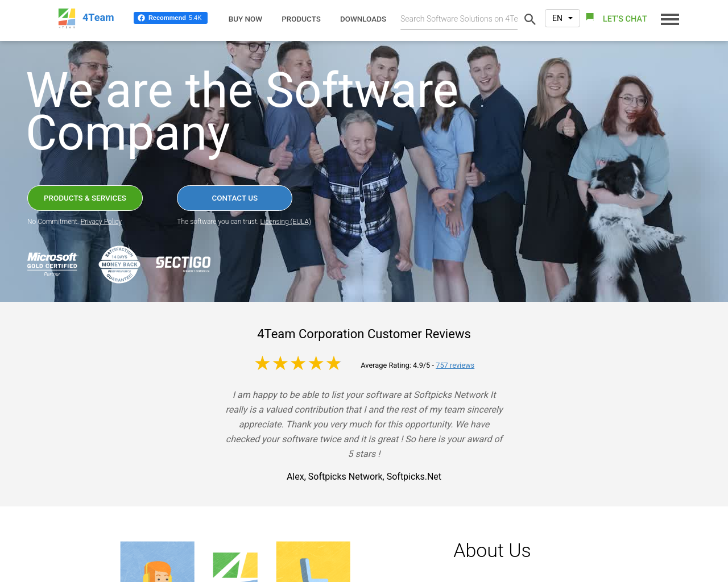Screen dimensions: 728x582
Task: Open the Privacy Policy link
Action: [101, 222]
